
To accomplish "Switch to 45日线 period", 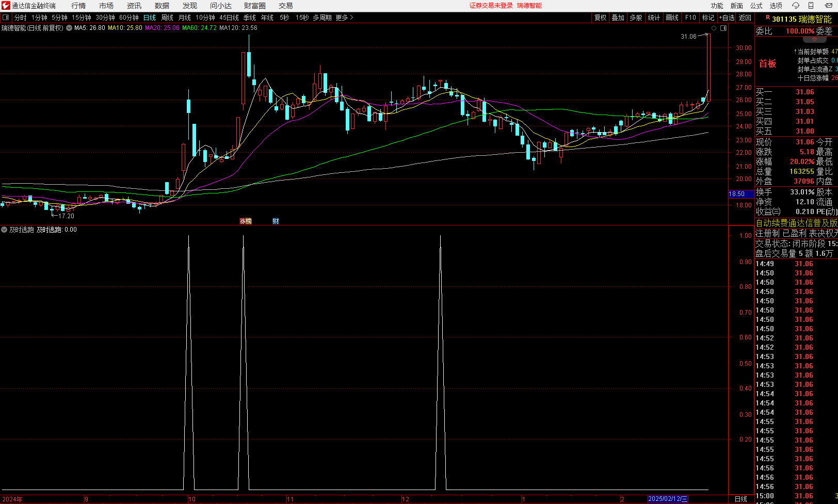I will (x=229, y=18).
